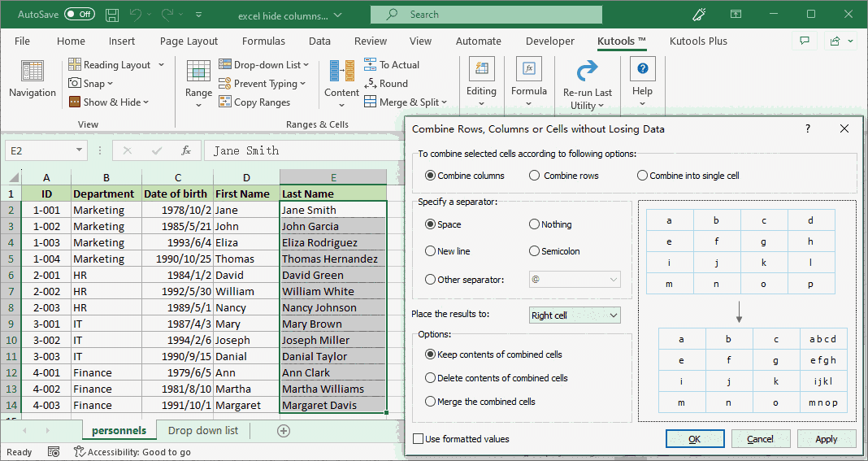Open Merge & Split
Screen dimensions: 868x461
[x=406, y=102]
